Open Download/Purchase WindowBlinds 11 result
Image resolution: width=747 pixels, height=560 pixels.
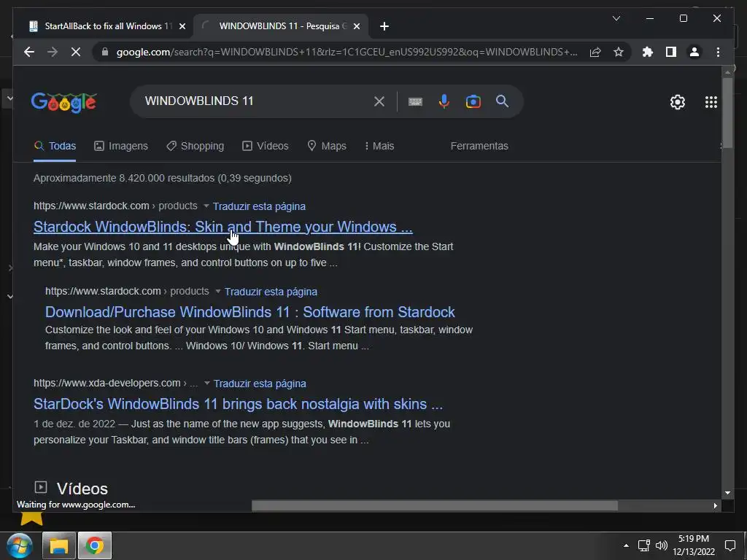250,312
